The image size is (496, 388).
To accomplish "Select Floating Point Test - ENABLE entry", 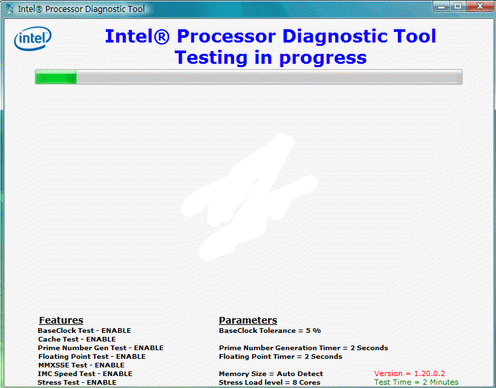I will (x=92, y=357).
